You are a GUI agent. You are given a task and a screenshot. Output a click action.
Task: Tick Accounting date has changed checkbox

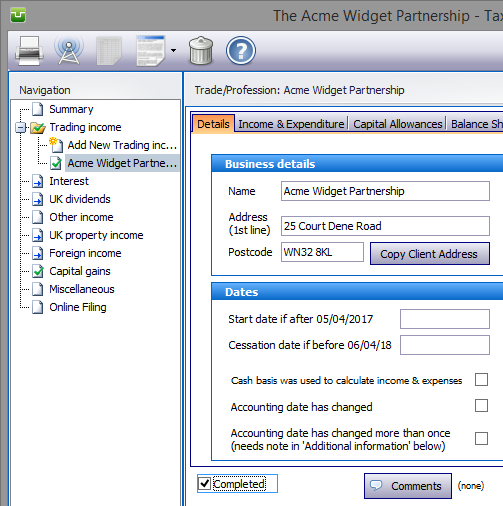pos(481,406)
